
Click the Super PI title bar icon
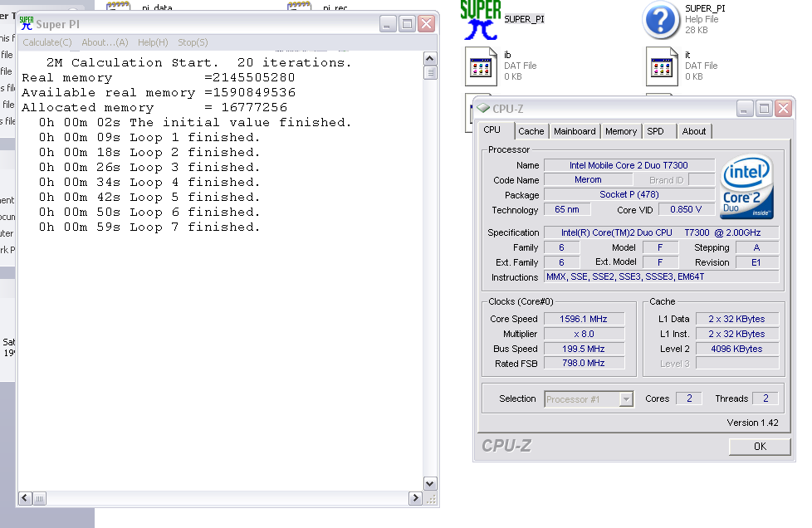pyautogui.click(x=26, y=23)
